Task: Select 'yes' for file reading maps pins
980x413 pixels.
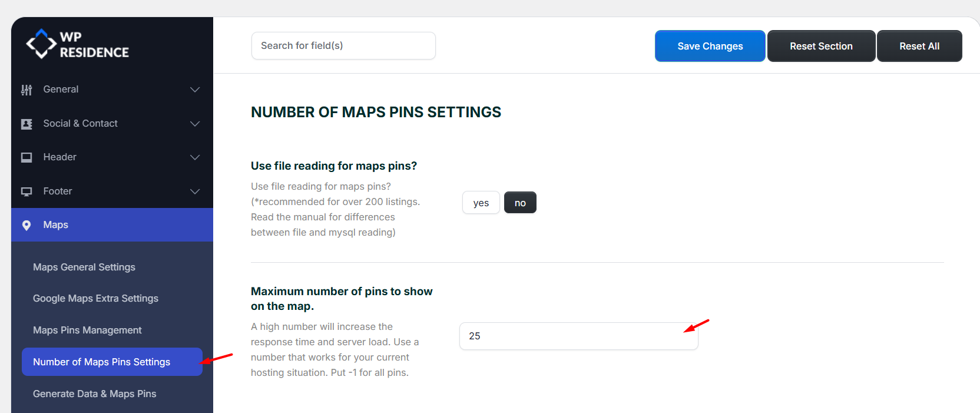Action: tap(481, 203)
